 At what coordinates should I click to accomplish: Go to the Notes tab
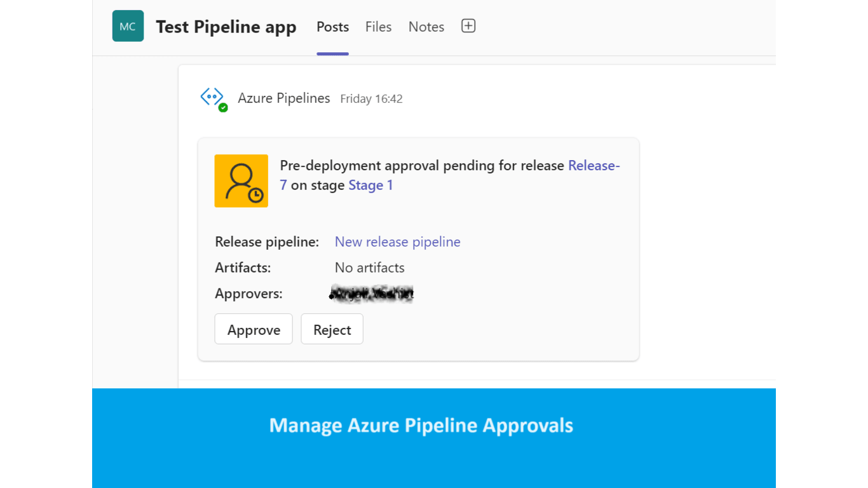point(426,27)
